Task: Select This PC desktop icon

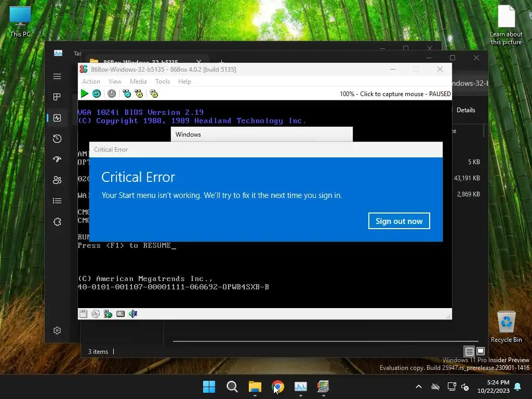Action: 20,22
